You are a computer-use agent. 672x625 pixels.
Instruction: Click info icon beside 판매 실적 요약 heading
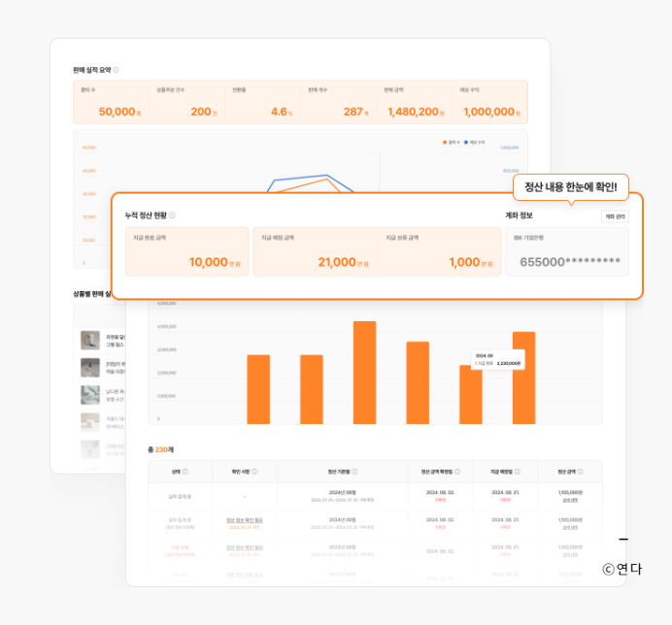pyautogui.click(x=116, y=70)
